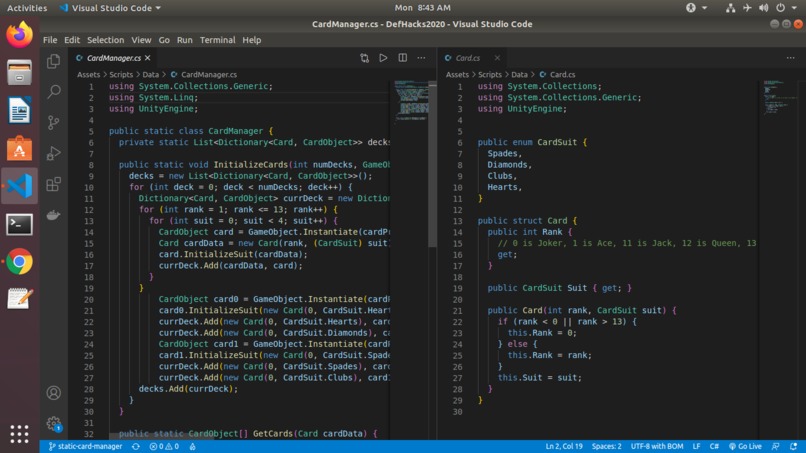Open More Actions menu of left editor
806x453 pixels.
[421, 58]
